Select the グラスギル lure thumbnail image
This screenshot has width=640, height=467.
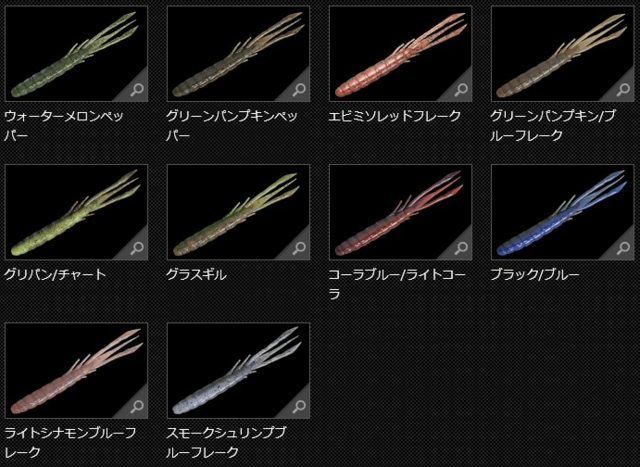pos(238,212)
